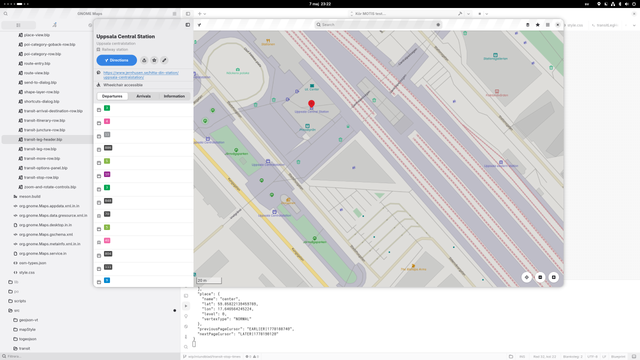Expand the togeojson folder
The width and height of the screenshot is (640, 360).
pyautogui.click(x=28, y=339)
